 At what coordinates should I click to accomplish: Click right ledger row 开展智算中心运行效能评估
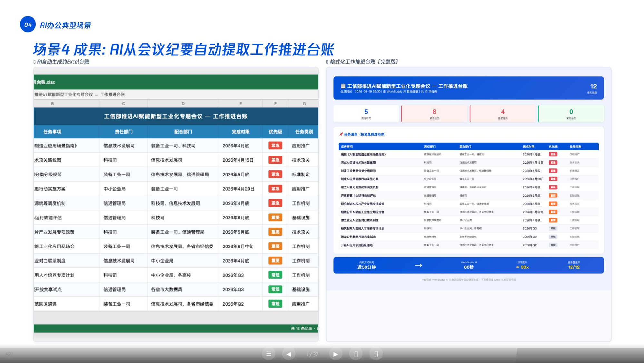tap(468, 196)
